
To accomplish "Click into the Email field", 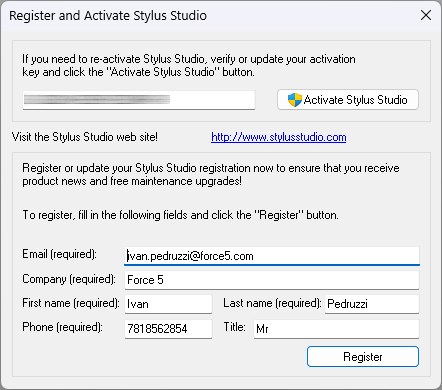I will (272, 256).
